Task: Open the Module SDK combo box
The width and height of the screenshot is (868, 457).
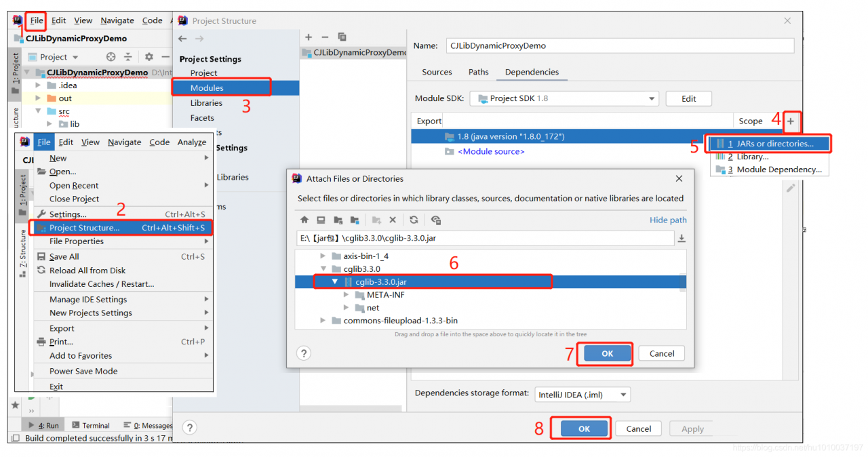Action: coord(564,98)
